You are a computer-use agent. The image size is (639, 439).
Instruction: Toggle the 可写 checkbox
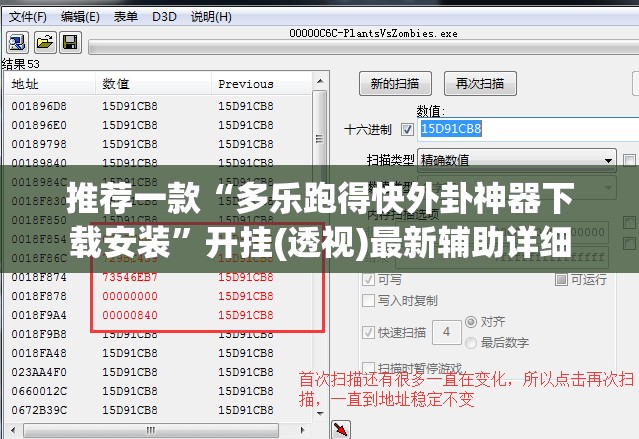point(368,279)
